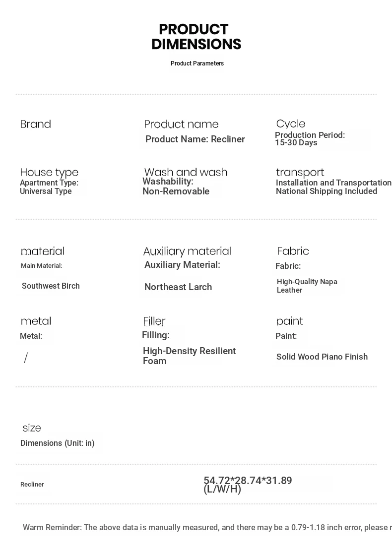
Task: Select the House type label
Action: click(x=49, y=173)
